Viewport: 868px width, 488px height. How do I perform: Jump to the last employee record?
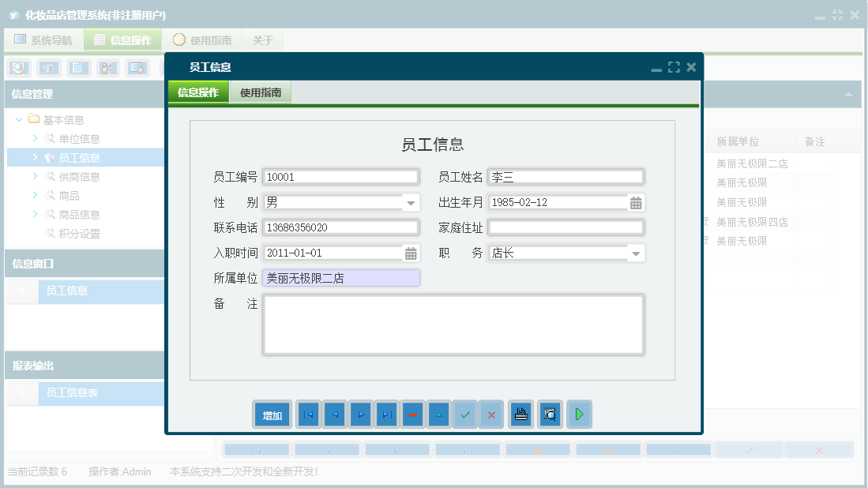click(386, 414)
